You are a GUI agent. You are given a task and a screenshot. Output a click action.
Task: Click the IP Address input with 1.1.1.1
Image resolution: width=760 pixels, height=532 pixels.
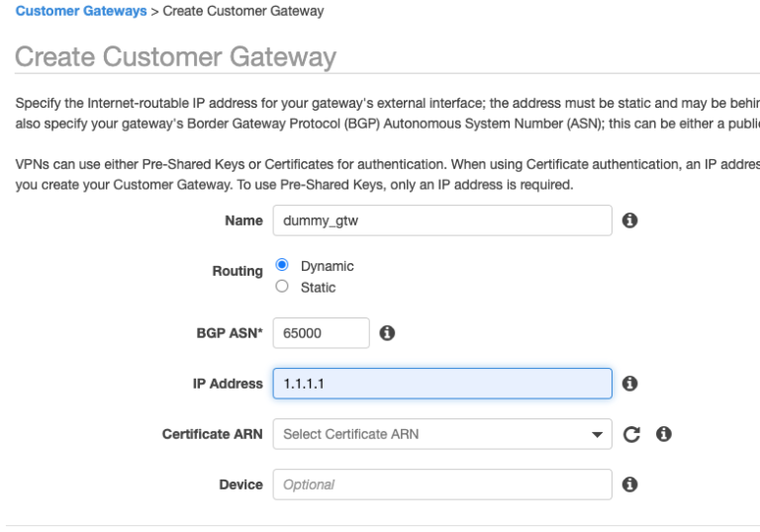(441, 384)
